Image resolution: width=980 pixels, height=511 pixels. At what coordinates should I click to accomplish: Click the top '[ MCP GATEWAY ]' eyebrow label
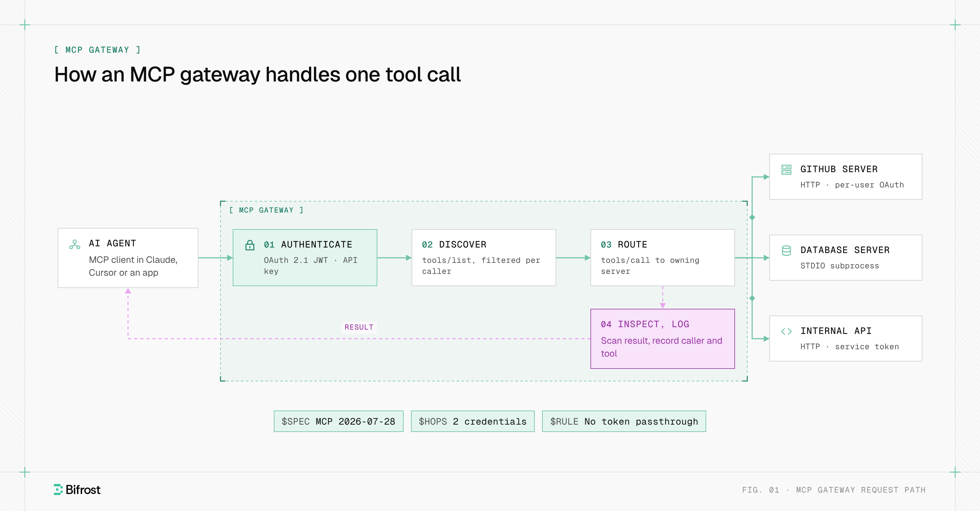(x=97, y=50)
